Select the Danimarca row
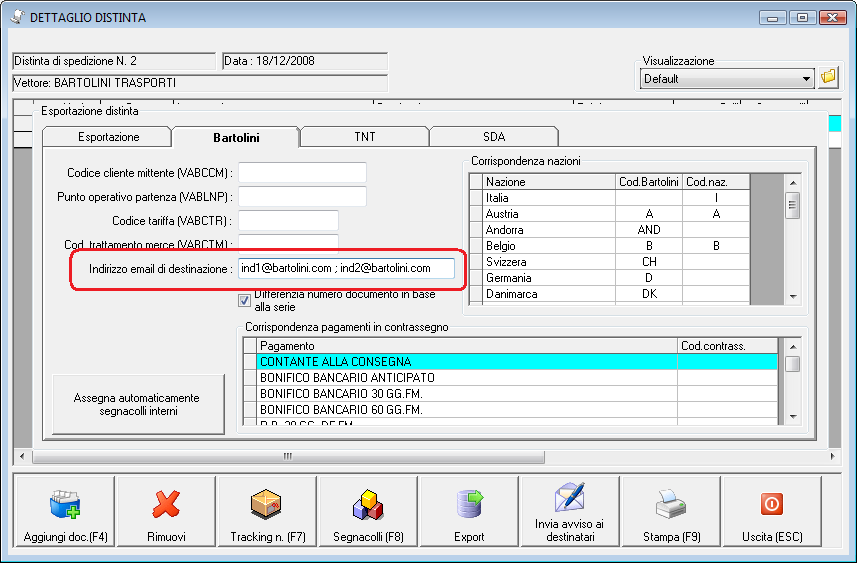The image size is (857, 563). point(609,294)
